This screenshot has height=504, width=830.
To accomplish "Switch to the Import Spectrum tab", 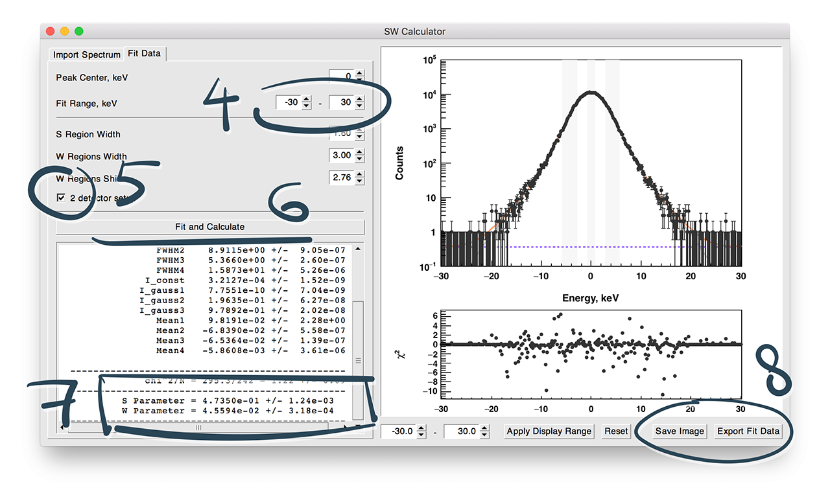I will (87, 54).
